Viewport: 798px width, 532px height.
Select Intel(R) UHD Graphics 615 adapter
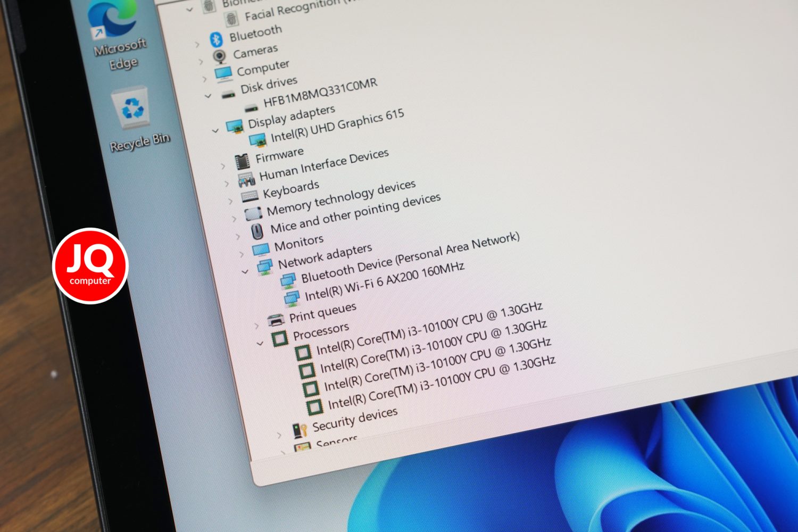337,126
